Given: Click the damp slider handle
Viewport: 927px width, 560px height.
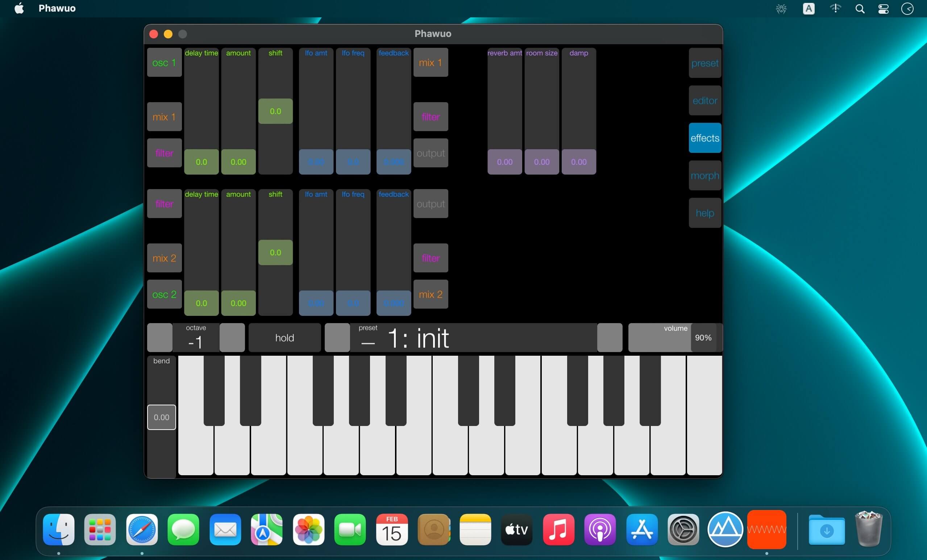Looking at the screenshot, I should (x=579, y=162).
